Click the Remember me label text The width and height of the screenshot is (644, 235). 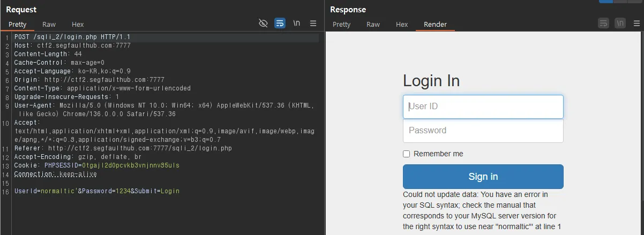point(438,154)
